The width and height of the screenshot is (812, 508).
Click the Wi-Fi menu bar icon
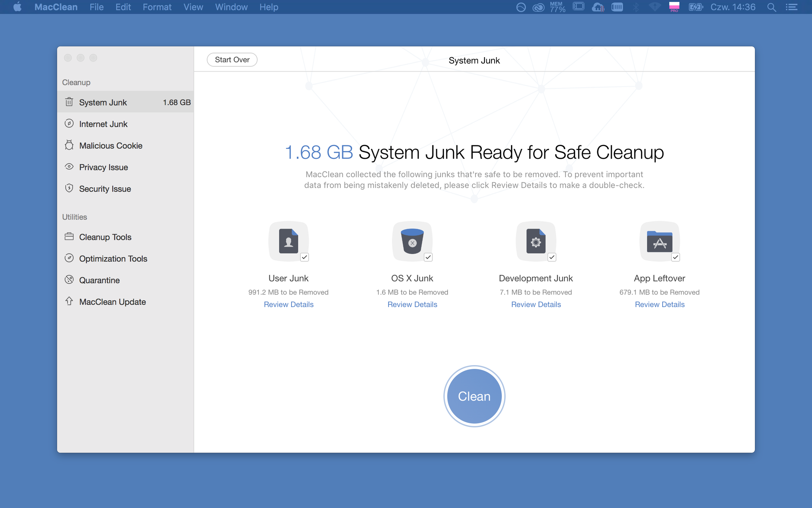pyautogui.click(x=655, y=7)
